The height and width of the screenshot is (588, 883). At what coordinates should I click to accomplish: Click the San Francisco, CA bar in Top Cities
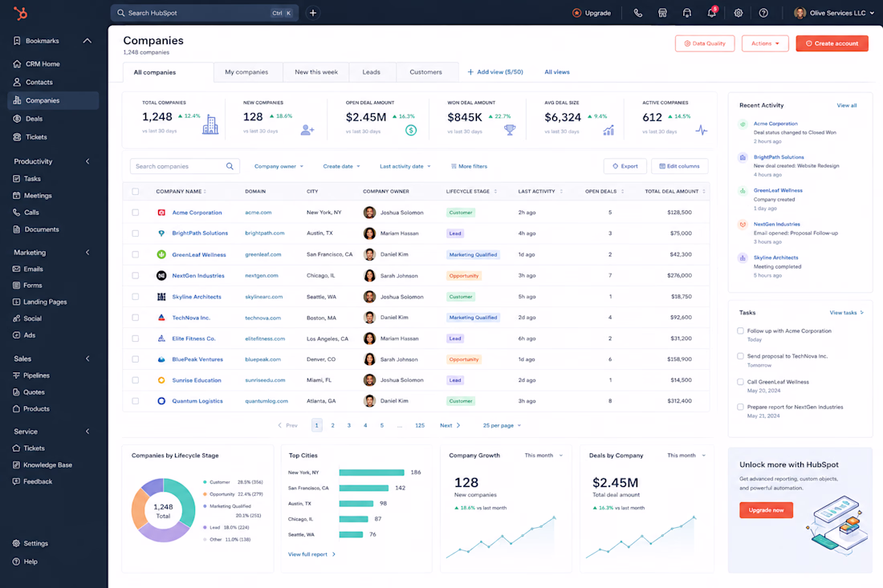(364, 489)
